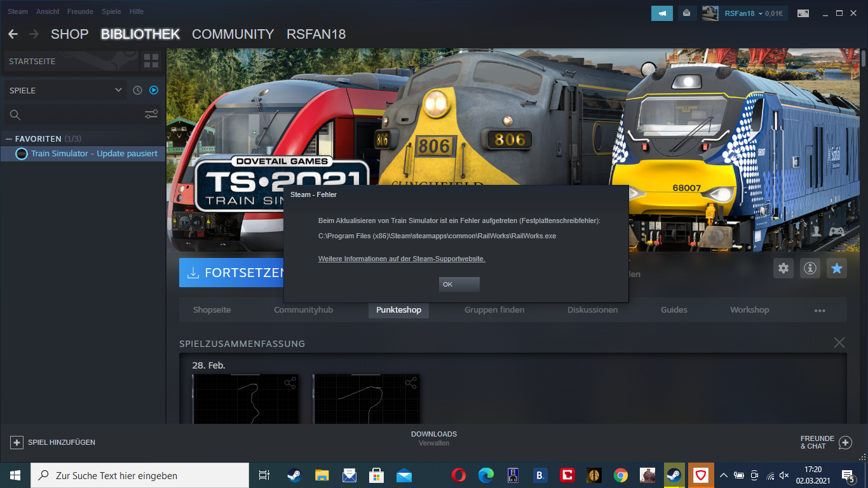Viewport: 868px width, 488px height.
Task: Open the first 28. Feb. route thumbnail
Action: 245,398
